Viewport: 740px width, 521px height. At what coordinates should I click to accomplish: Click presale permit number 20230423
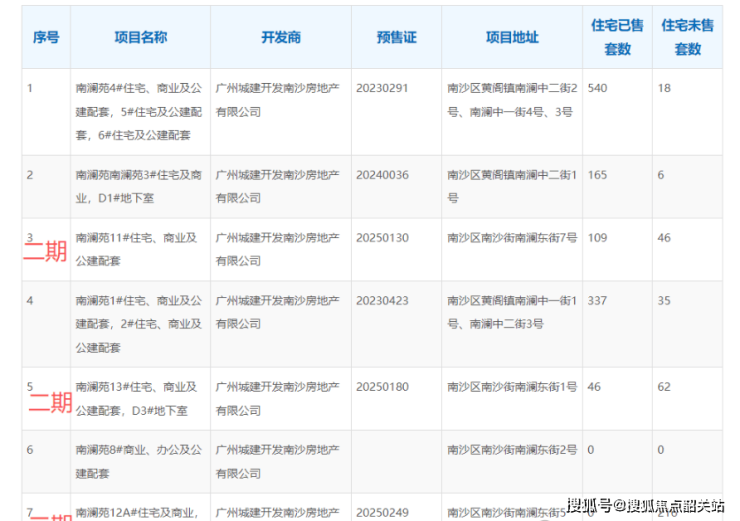[382, 300]
